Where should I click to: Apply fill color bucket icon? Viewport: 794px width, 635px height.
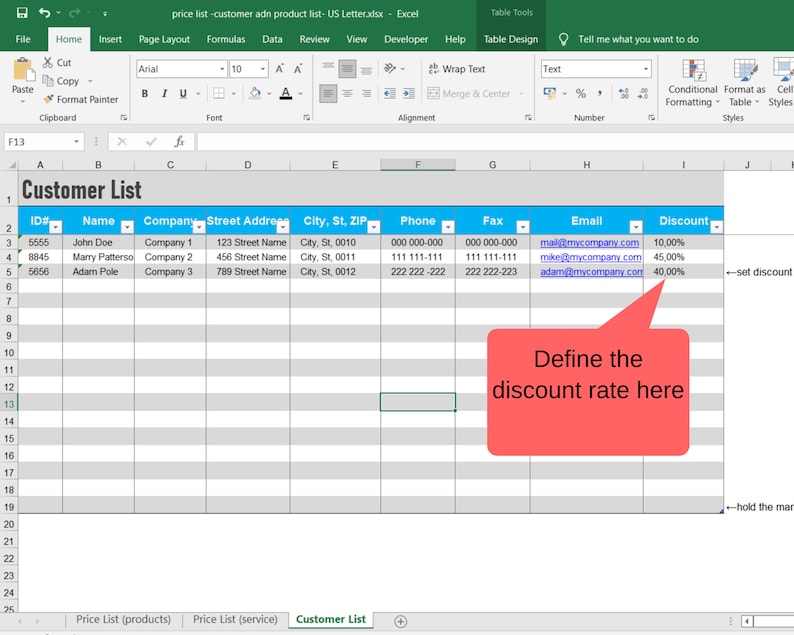click(255, 93)
